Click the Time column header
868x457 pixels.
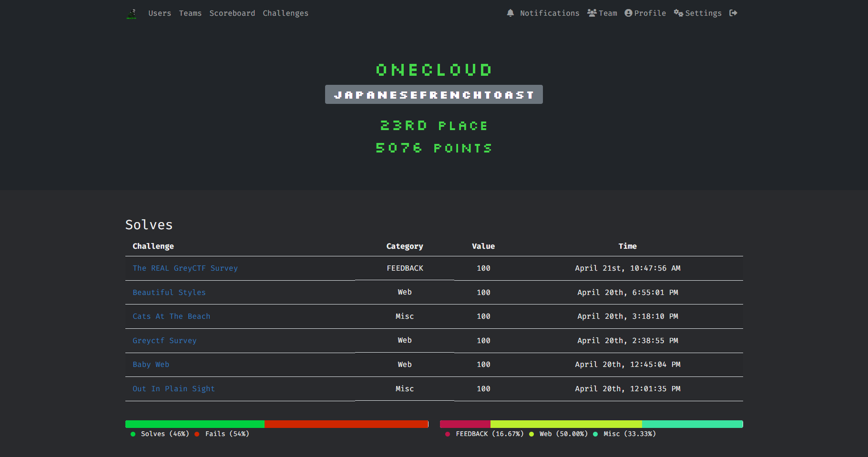(x=628, y=246)
